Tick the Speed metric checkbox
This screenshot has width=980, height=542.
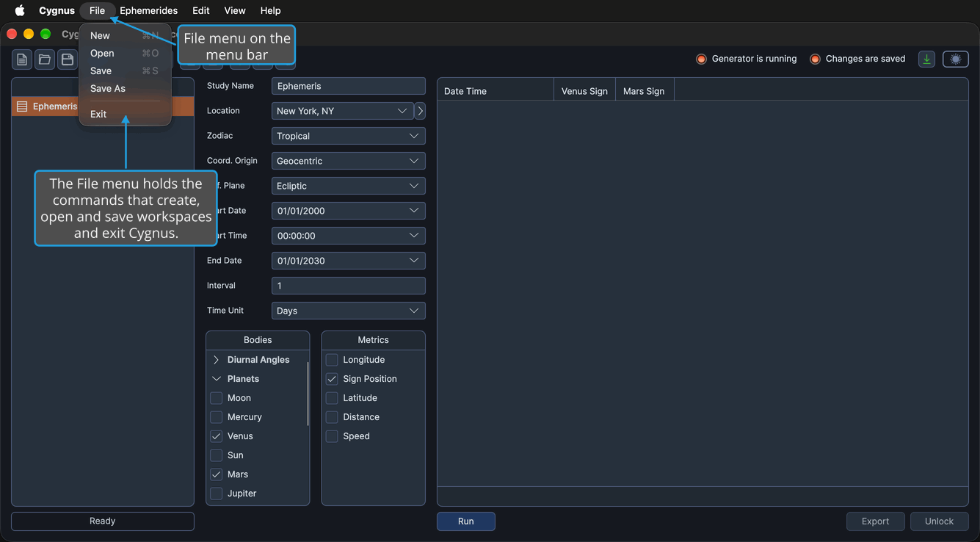tap(332, 436)
